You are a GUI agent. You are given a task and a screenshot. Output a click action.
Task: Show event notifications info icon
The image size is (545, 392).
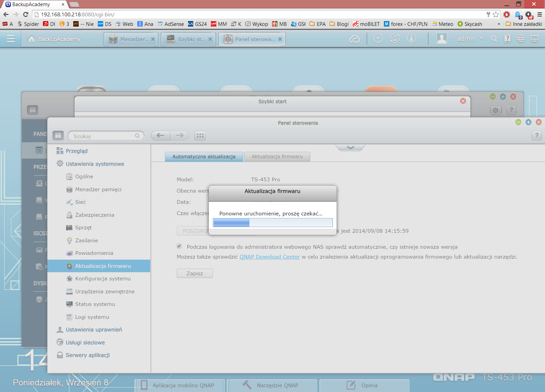coord(411,39)
